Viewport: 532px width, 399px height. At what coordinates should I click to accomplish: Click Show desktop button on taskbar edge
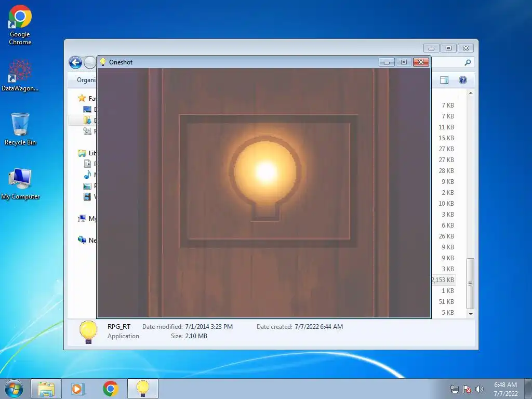tap(528, 389)
